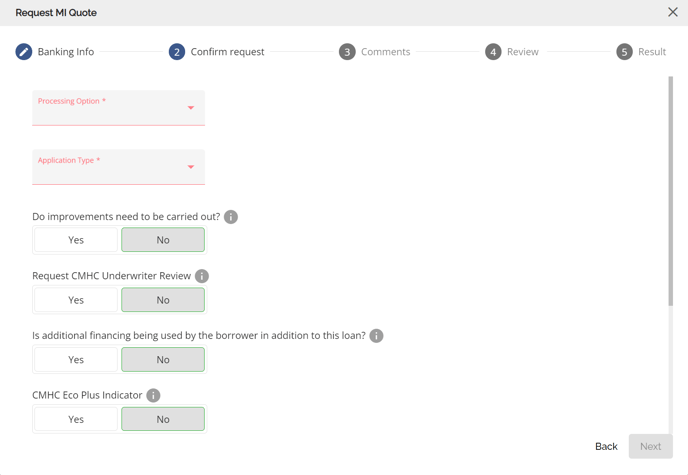
Task: Open the Processing Option dropdown
Action: pyautogui.click(x=118, y=108)
